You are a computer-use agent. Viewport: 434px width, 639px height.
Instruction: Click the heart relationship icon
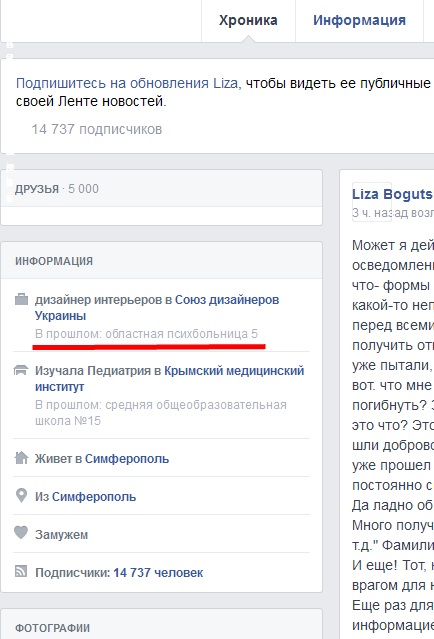[x=21, y=533]
